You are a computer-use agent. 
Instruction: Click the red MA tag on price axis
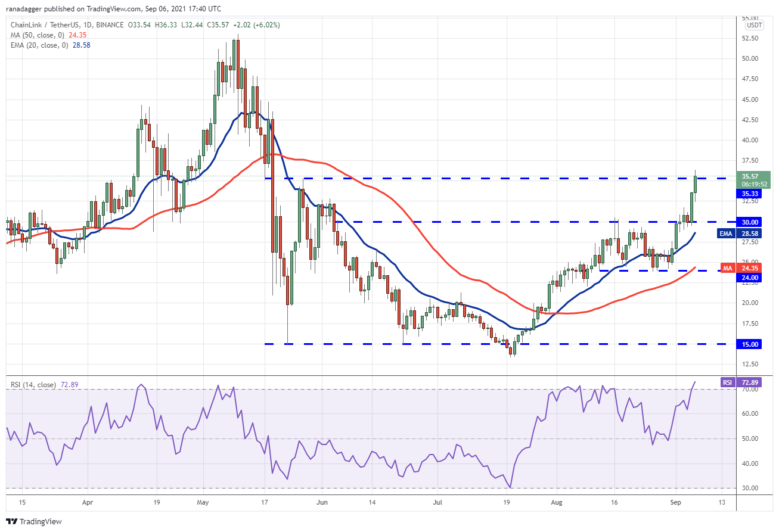[x=727, y=268]
